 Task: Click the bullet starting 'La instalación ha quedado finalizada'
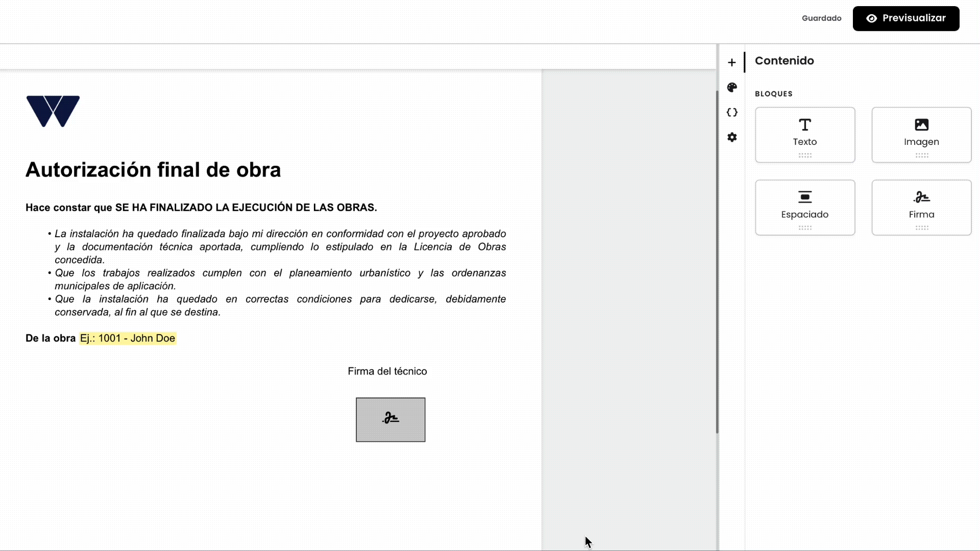click(x=277, y=246)
